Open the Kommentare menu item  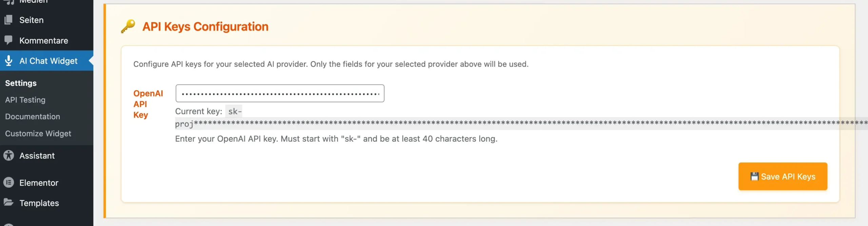click(44, 41)
